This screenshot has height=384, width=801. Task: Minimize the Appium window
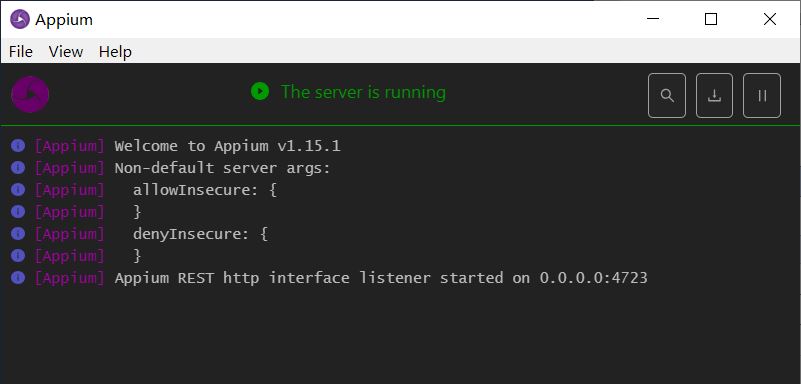coord(652,19)
